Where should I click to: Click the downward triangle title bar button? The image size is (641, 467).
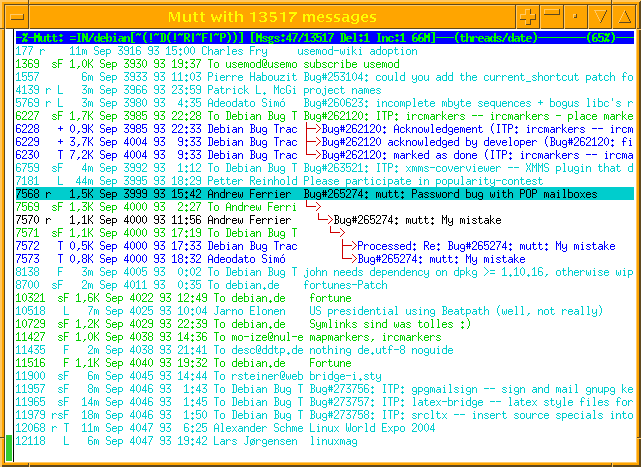pos(600,17)
